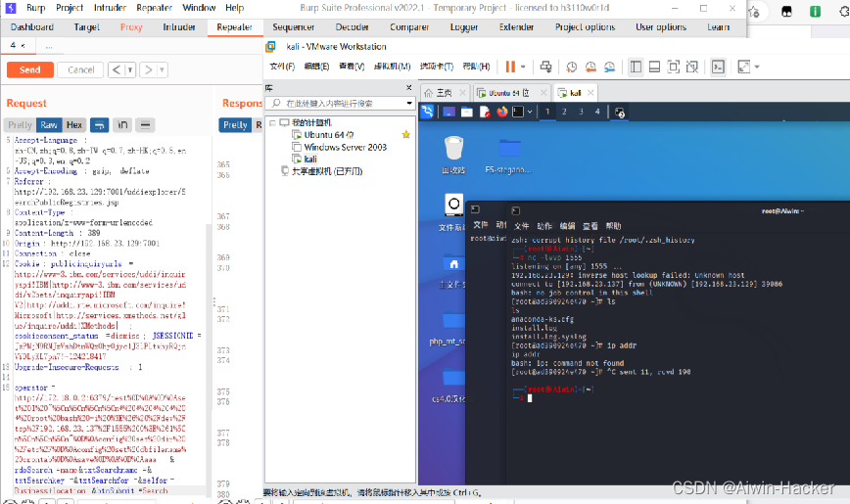The width and height of the screenshot is (850, 504).
Task: Open the Project options tab
Action: pos(585,27)
